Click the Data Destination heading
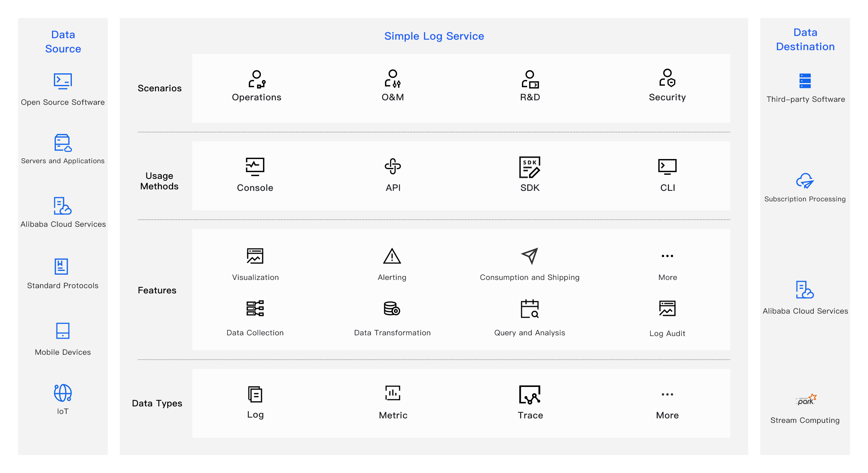 point(805,39)
